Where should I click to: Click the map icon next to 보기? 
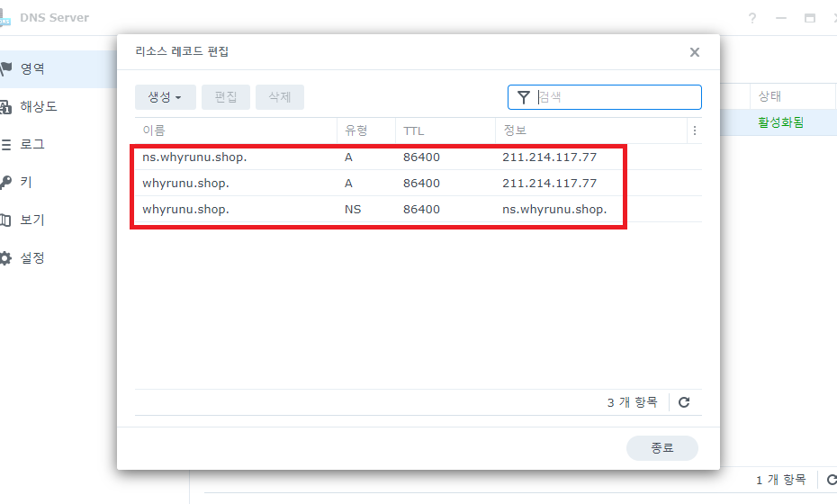(x=5, y=220)
